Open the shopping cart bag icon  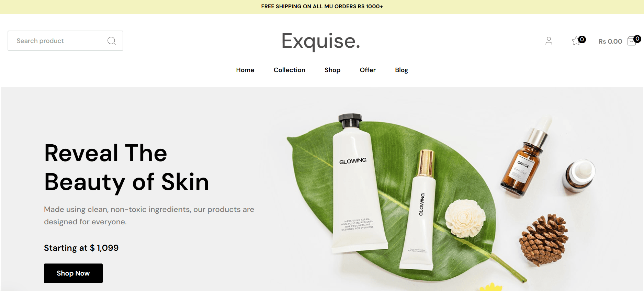[631, 41]
